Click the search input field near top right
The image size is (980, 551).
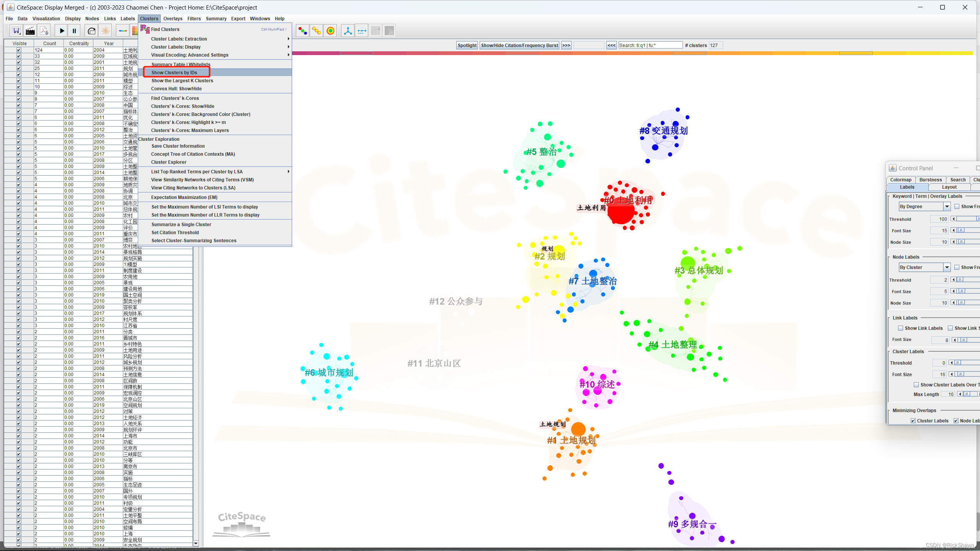pyautogui.click(x=646, y=45)
